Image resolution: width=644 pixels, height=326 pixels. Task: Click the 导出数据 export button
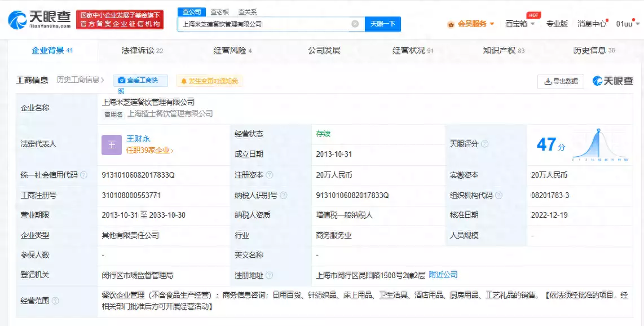(561, 81)
